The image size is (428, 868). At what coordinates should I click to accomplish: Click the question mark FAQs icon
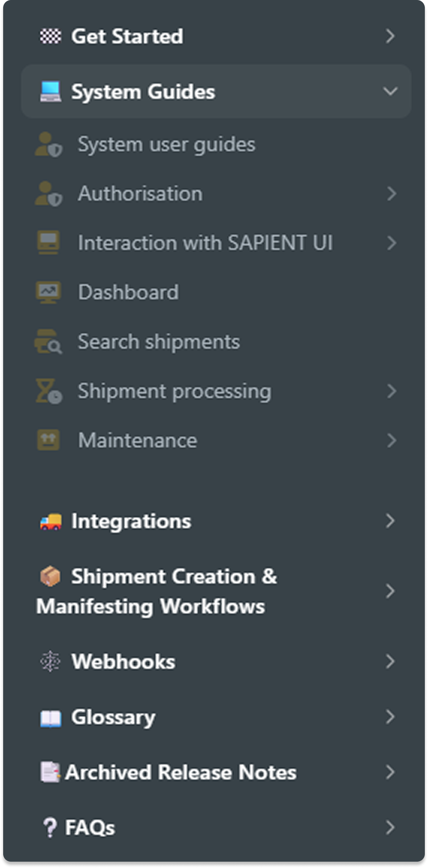pos(50,827)
